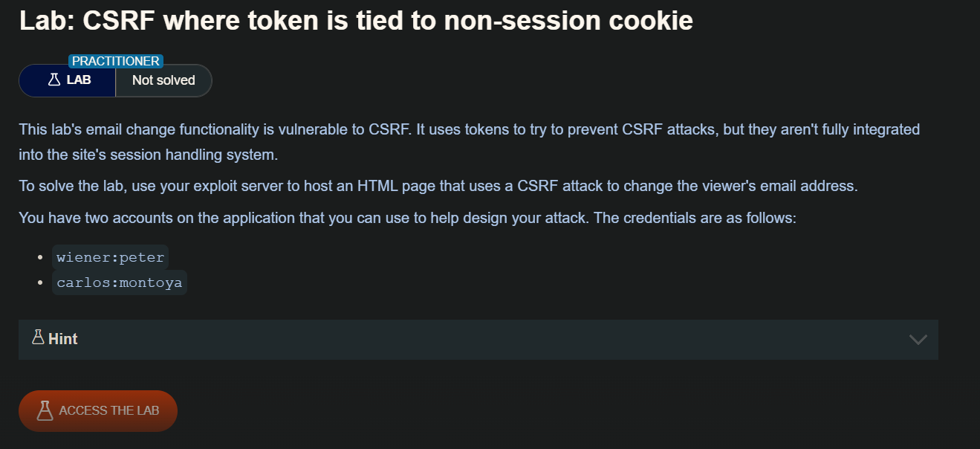This screenshot has height=449, width=980.
Task: Click the flask icon beside Hint
Action: pyautogui.click(x=38, y=338)
